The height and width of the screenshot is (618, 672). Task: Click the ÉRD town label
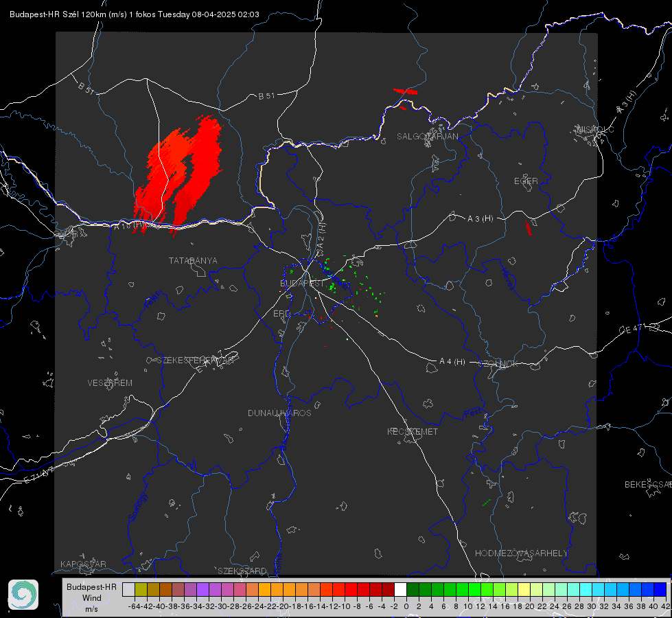281,314
